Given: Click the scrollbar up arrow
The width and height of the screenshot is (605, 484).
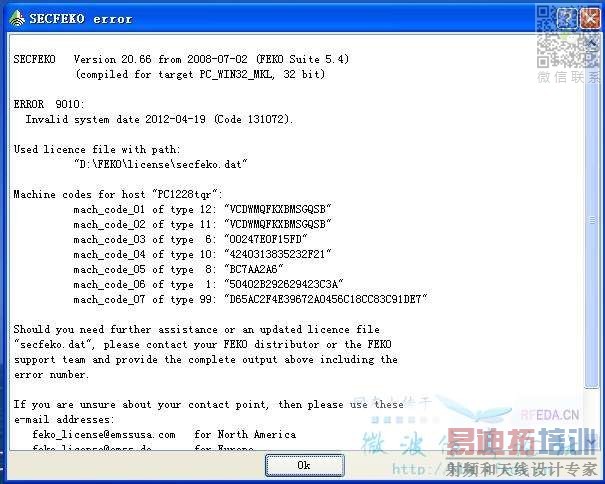Looking at the screenshot, I should click(x=591, y=42).
